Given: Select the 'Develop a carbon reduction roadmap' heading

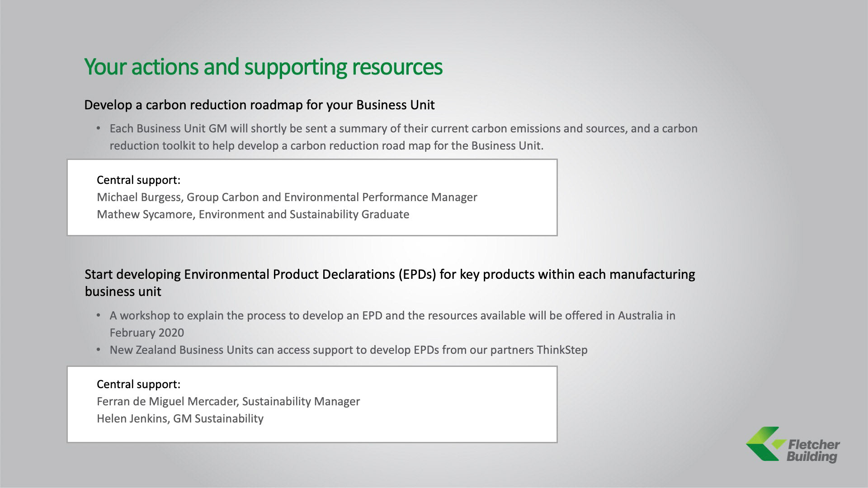Looking at the screenshot, I should click(x=259, y=105).
